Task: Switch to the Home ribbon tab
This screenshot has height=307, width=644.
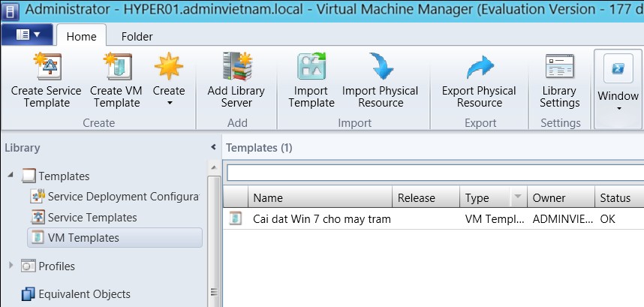Action: [81, 36]
